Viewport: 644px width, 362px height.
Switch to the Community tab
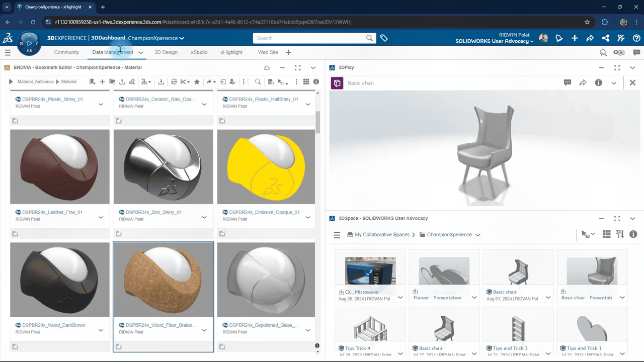pyautogui.click(x=66, y=52)
